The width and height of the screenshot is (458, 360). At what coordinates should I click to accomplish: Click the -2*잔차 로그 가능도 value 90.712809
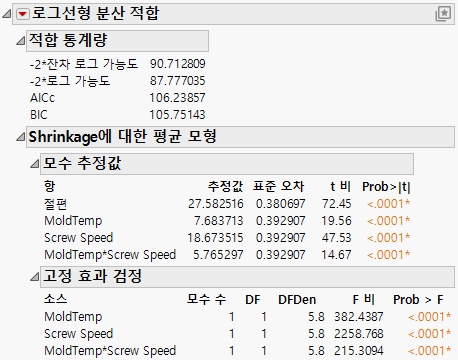tap(177, 64)
